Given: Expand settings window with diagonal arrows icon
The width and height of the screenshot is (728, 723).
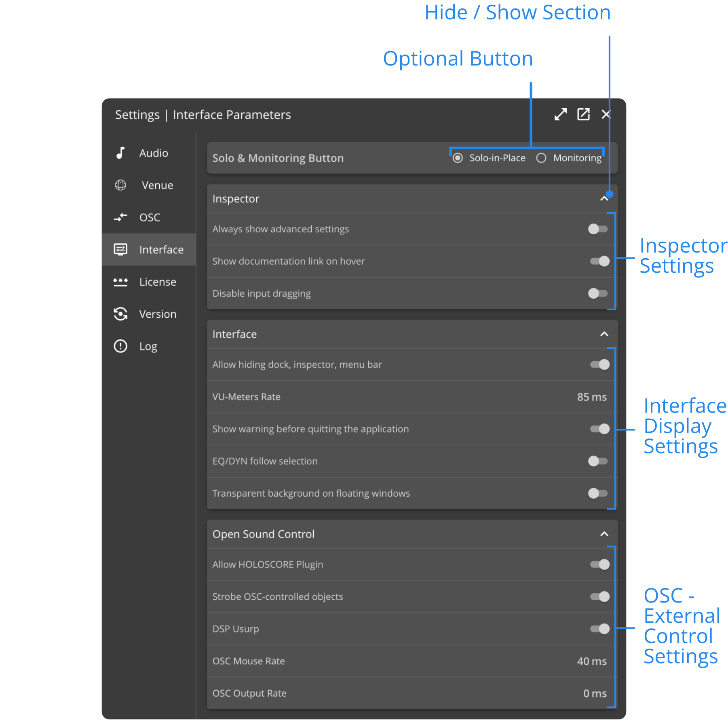Looking at the screenshot, I should 560,114.
